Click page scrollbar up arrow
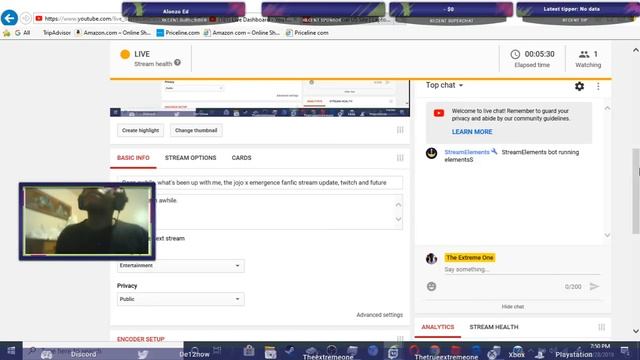640x360 pixels. coord(636,50)
